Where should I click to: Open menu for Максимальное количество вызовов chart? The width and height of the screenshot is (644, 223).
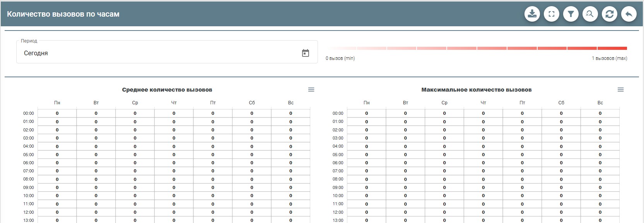pos(621,90)
